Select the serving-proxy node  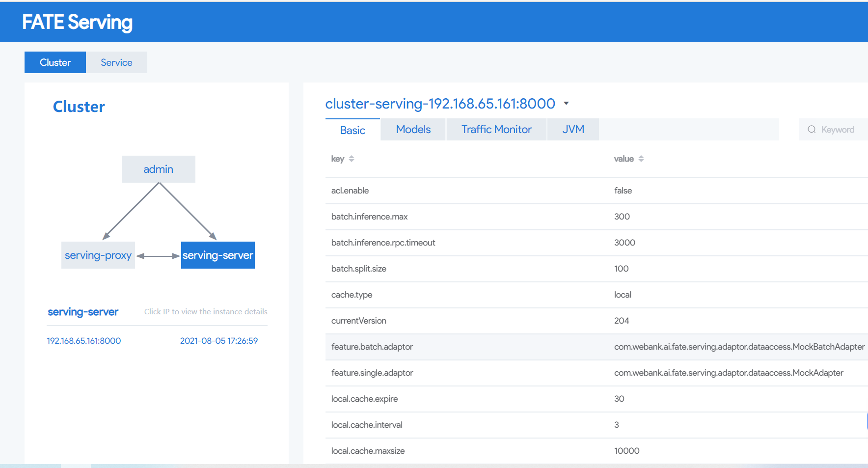pyautogui.click(x=98, y=255)
